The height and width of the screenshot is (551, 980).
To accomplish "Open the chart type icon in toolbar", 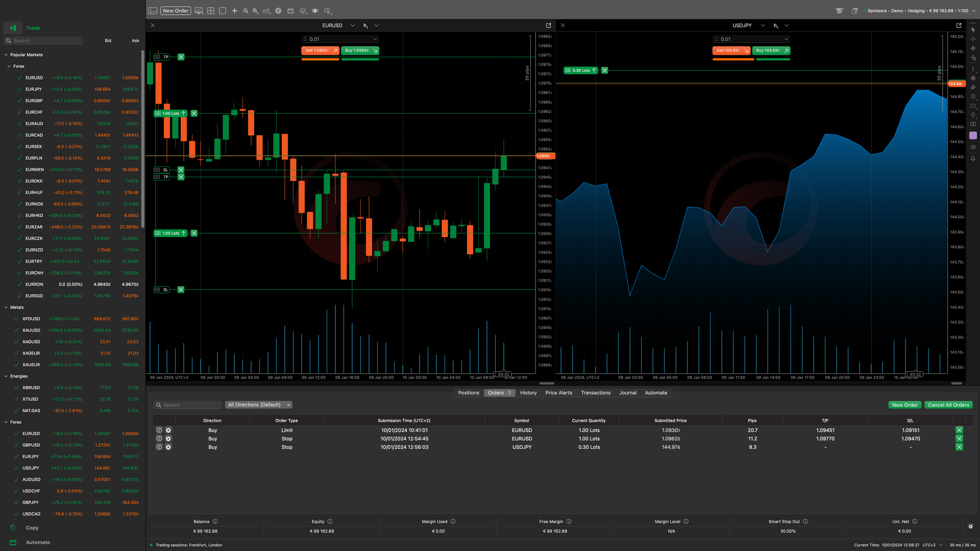I will point(266,11).
